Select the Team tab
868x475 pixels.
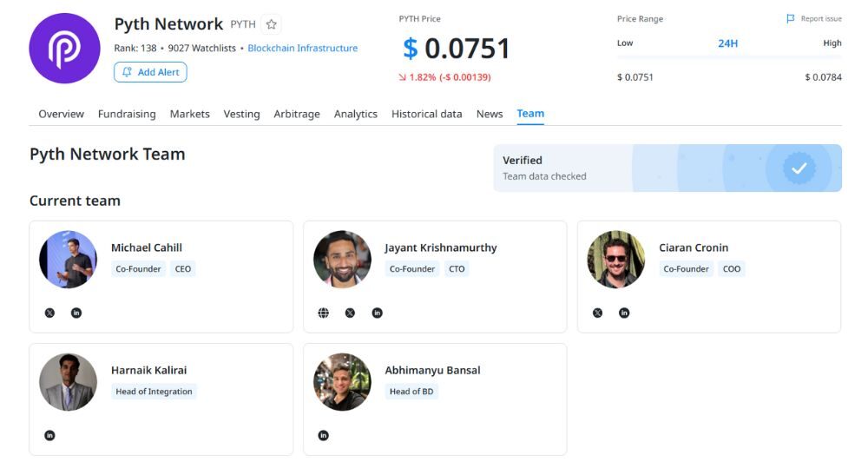point(530,114)
